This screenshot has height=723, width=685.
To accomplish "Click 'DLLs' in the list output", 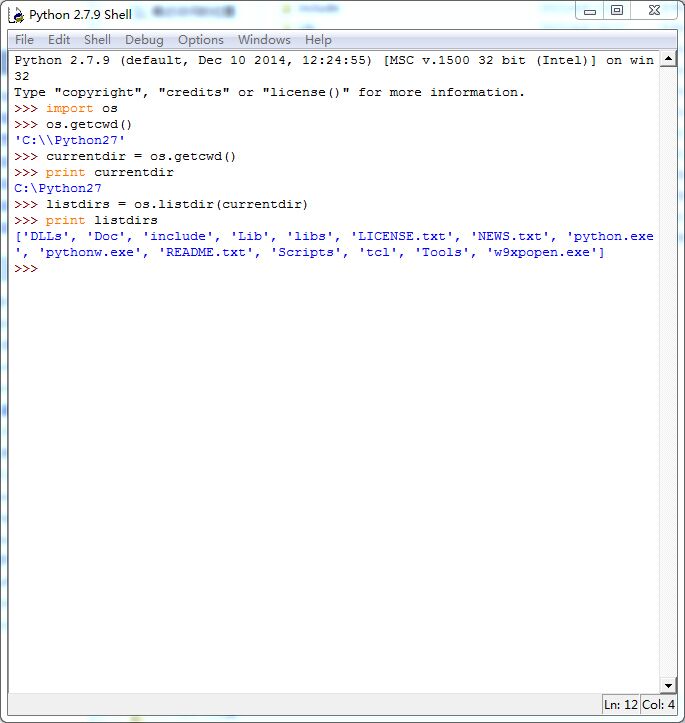I will pyautogui.click(x=46, y=236).
